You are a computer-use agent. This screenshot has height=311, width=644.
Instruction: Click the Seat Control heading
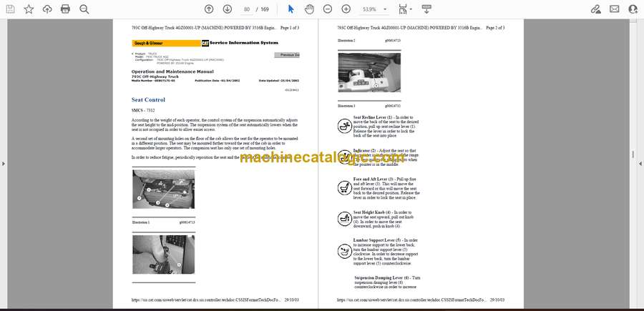(x=148, y=99)
